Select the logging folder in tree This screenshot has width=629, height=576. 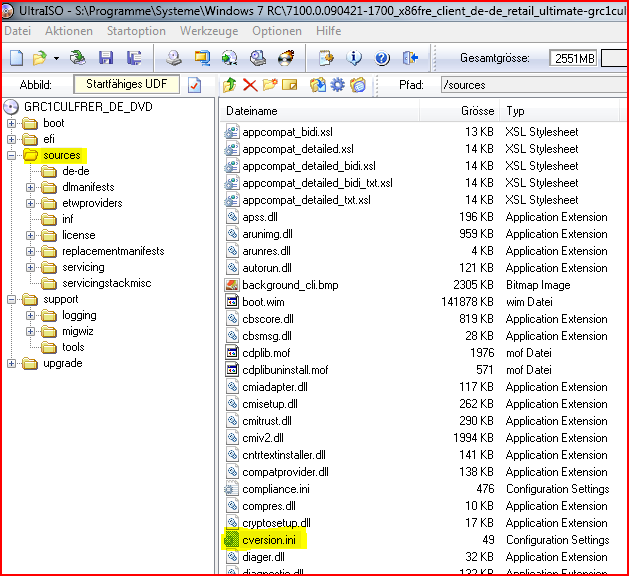(79, 315)
